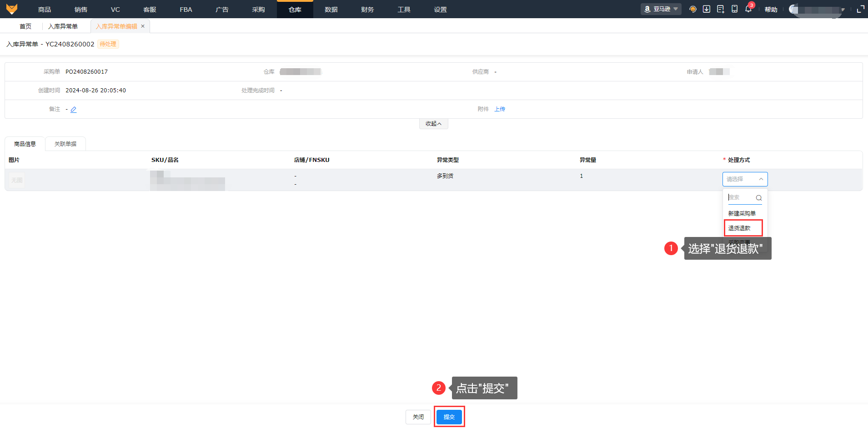Screen dimensions: 868x428
Task: Open the 销售 menu
Action: click(x=81, y=10)
